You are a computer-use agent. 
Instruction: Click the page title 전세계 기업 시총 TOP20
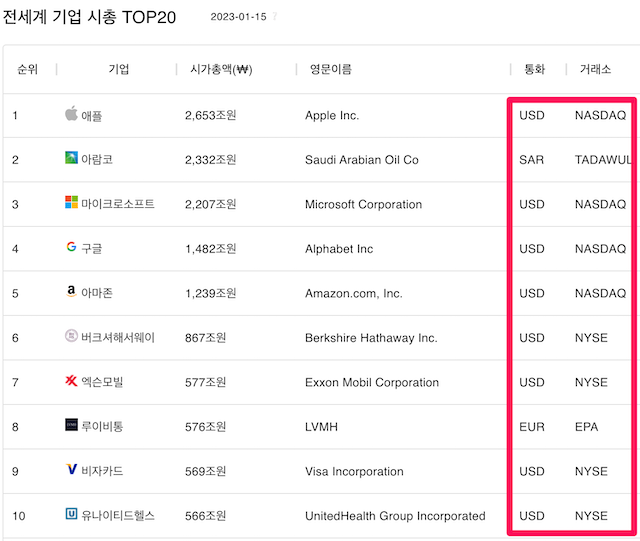89,17
